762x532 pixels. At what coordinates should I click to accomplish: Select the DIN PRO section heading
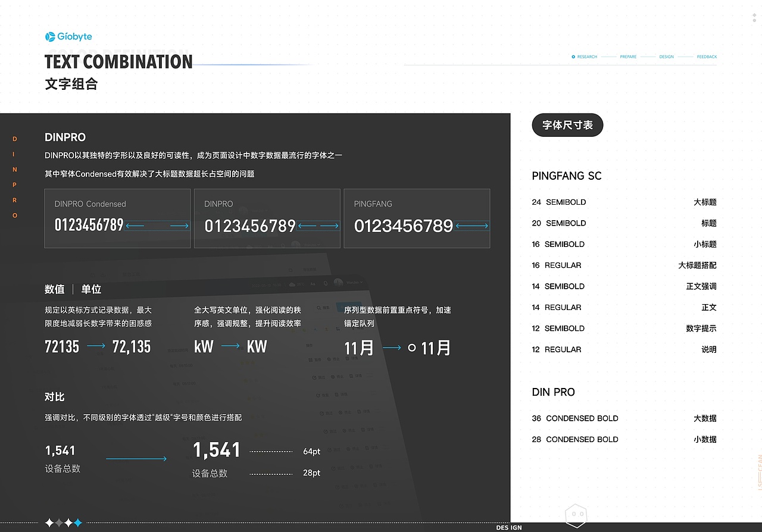pos(553,392)
